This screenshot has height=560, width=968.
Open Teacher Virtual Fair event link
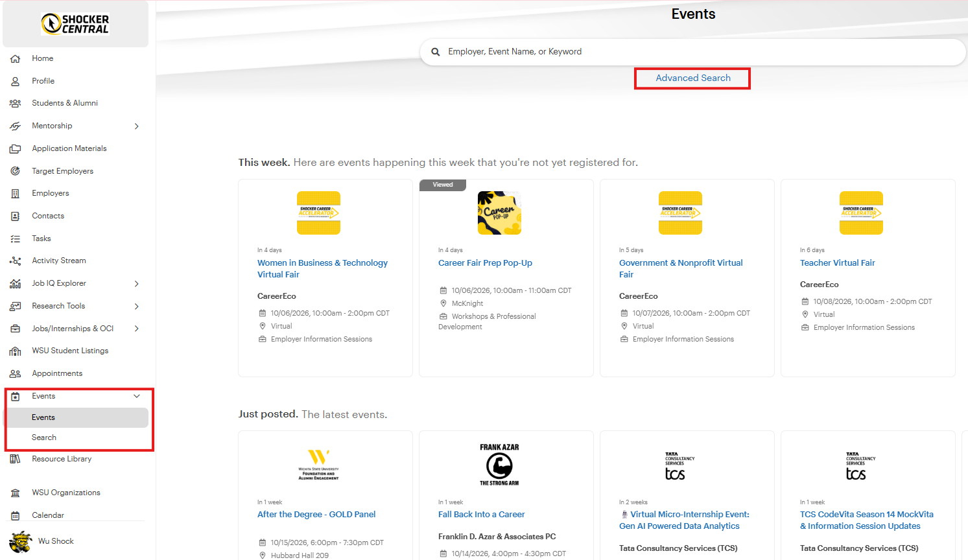coord(838,262)
